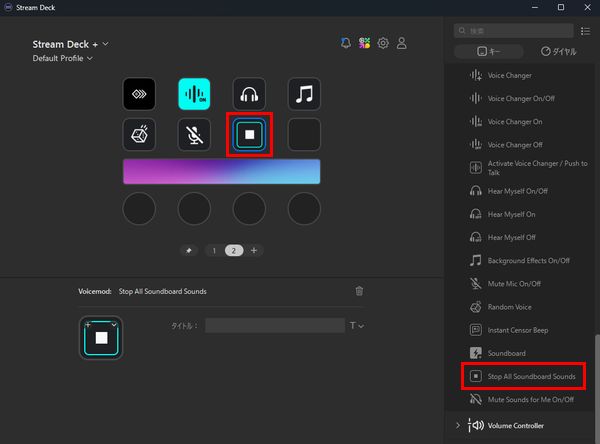Open key icon preview dropdown chevron
This screenshot has height=444, width=600.
[x=114, y=325]
